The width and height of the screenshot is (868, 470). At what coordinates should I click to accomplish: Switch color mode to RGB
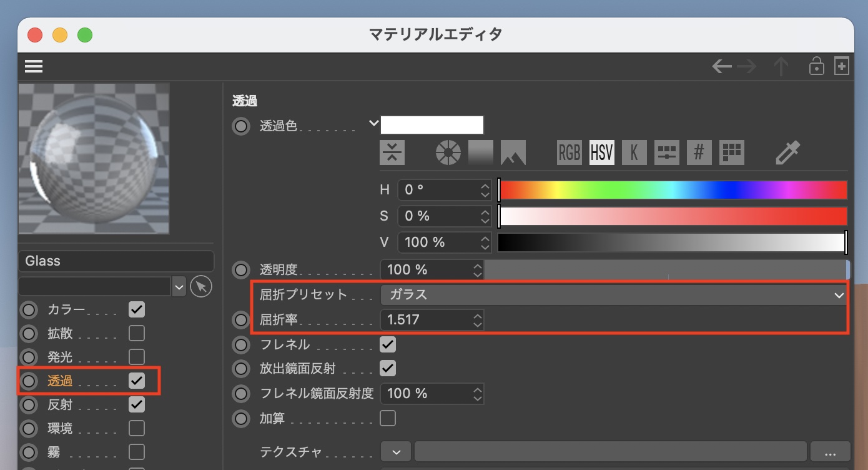pyautogui.click(x=569, y=152)
